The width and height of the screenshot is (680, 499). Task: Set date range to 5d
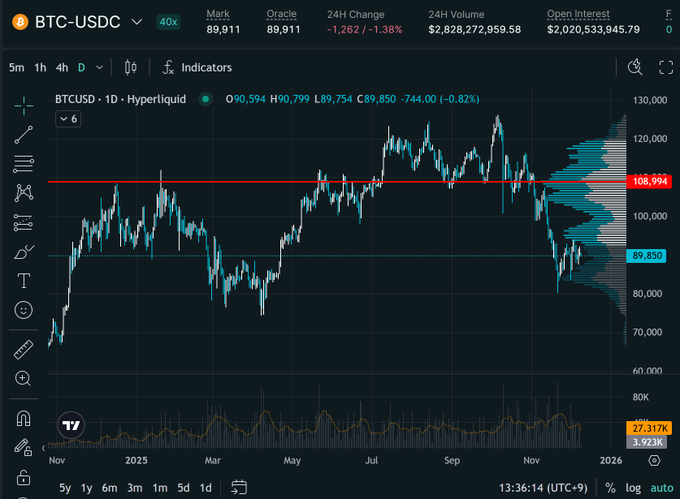click(183, 488)
